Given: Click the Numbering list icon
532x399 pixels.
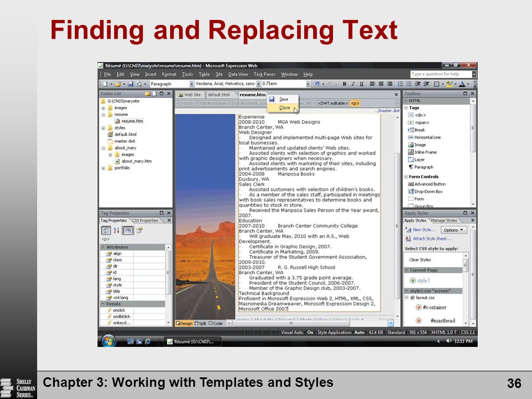Looking at the screenshot, I should [401, 84].
